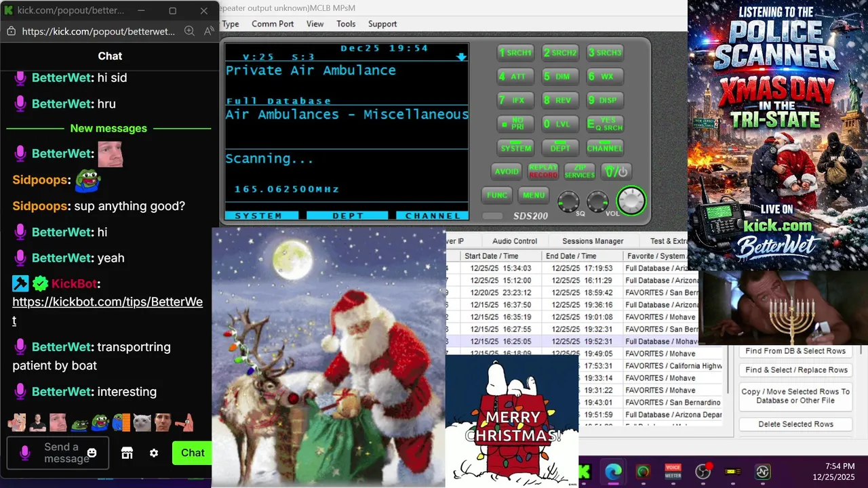Open the scanner MENU button
Viewport: 868px width, 488px height.
[x=534, y=195]
